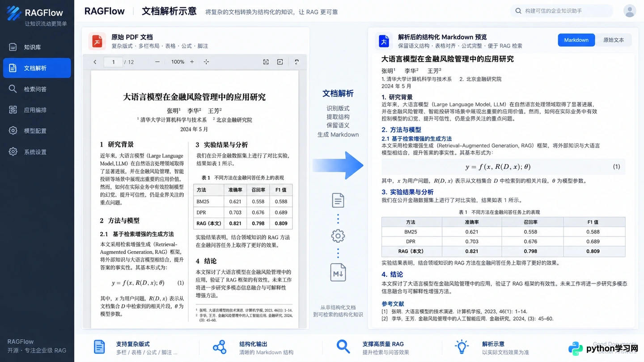Click the rightmost question-mark icon in PDF toolbar
644x362 pixels.
(x=297, y=62)
